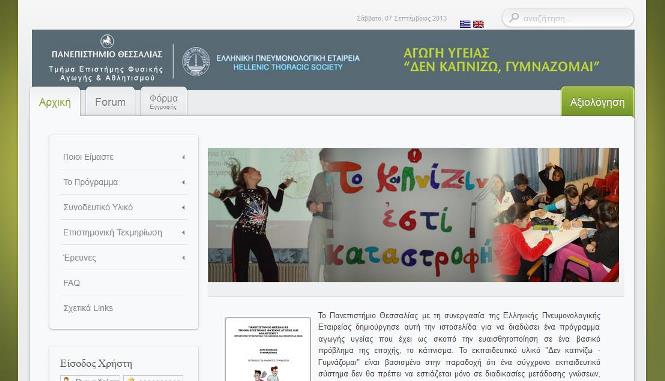Expand the Ποιοι Είμαστε submenu arrow

pos(184,157)
